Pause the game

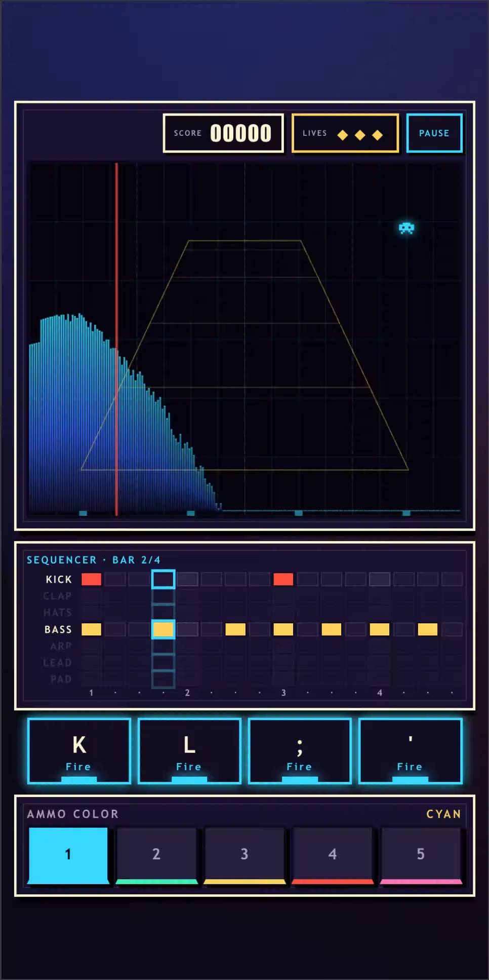coord(434,133)
